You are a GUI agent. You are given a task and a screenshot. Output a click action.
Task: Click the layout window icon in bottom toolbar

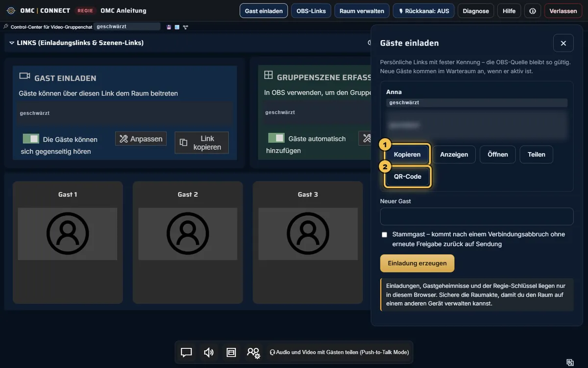pos(231,352)
